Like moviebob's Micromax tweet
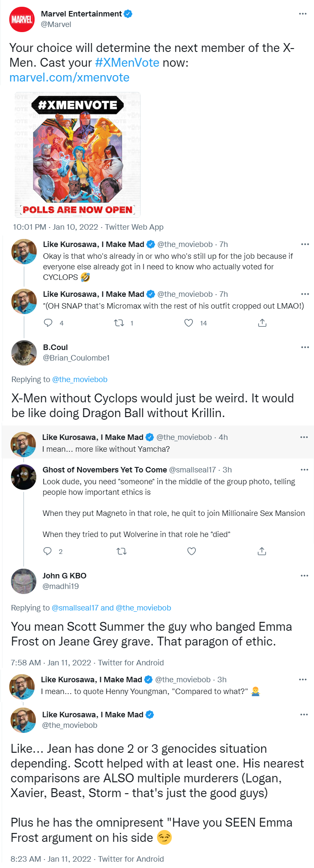 pos(189,323)
